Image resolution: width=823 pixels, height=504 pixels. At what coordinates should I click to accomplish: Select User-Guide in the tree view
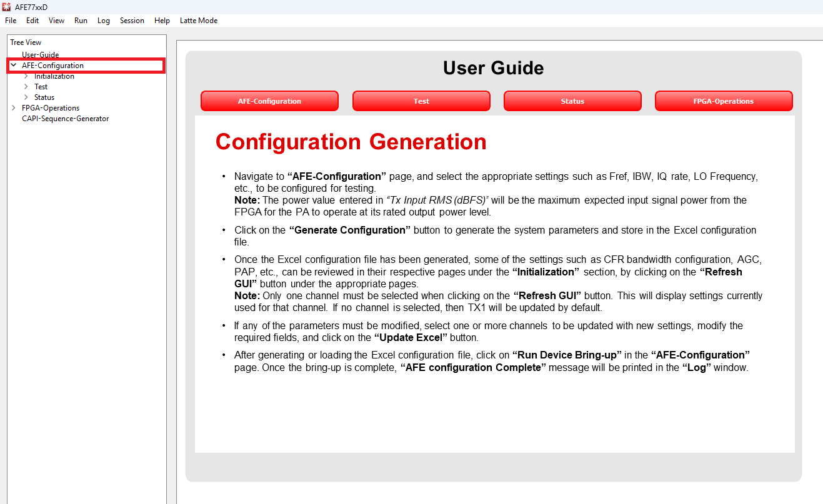(40, 55)
